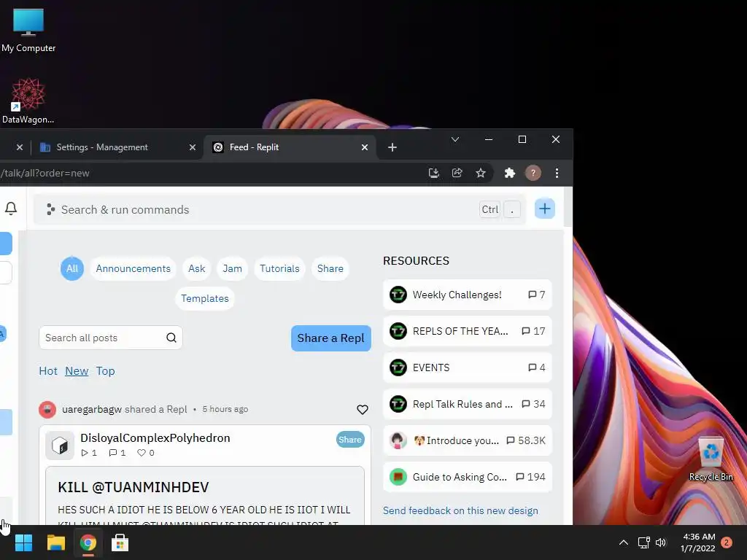Close the Feed - Replit tab
Viewport: 747px width, 560px height.
[x=365, y=147]
